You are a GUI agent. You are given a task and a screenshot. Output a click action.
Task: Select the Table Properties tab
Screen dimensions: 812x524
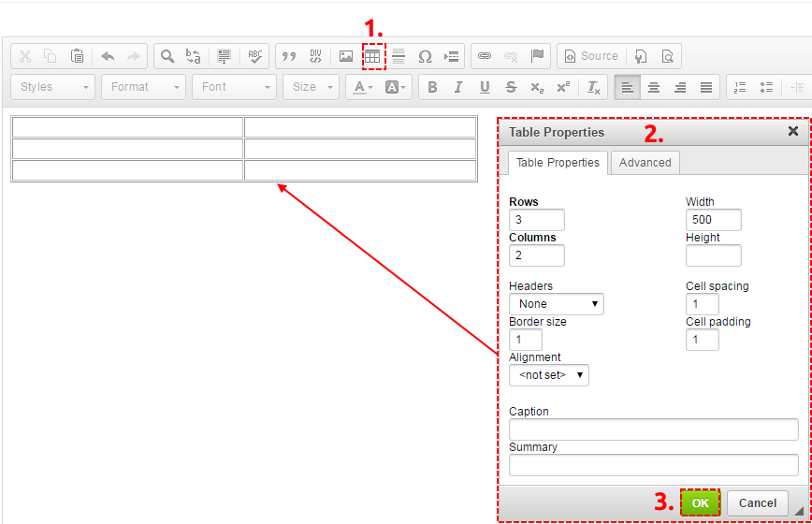point(558,163)
